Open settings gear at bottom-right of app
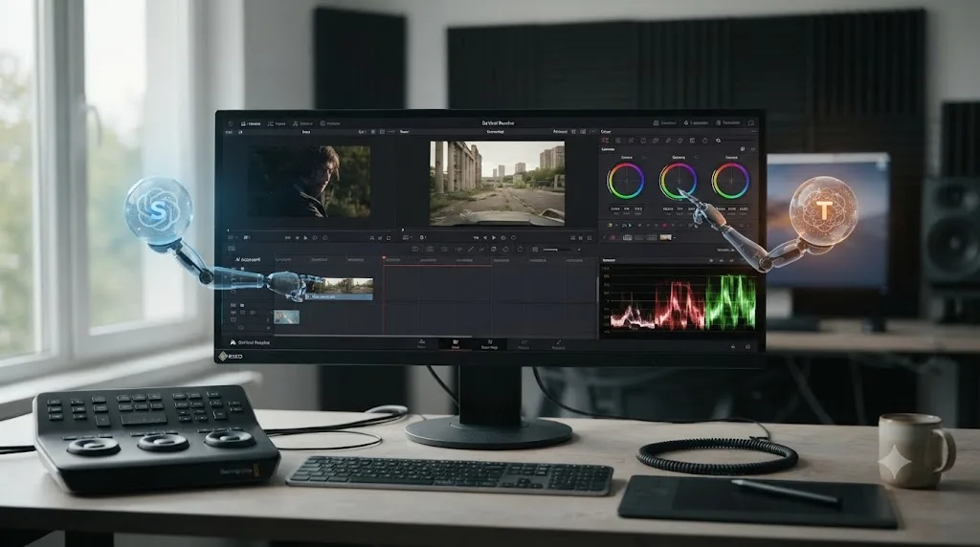The height and width of the screenshot is (547, 980). (747, 346)
